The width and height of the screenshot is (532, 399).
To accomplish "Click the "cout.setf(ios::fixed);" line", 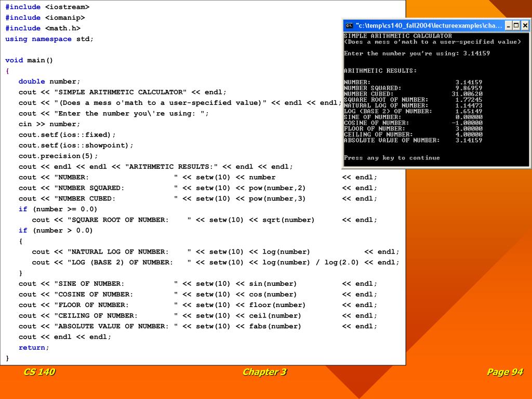I will [67, 135].
